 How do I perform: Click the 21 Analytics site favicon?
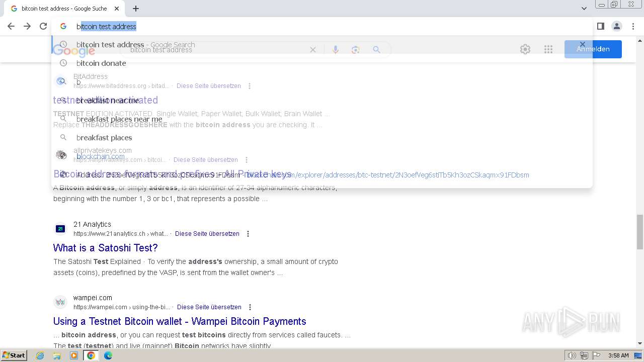click(60, 229)
